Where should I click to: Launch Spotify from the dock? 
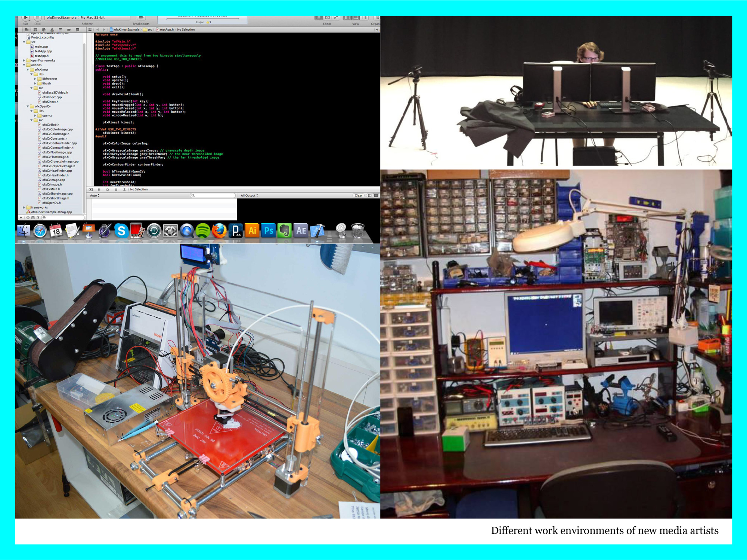[203, 231]
